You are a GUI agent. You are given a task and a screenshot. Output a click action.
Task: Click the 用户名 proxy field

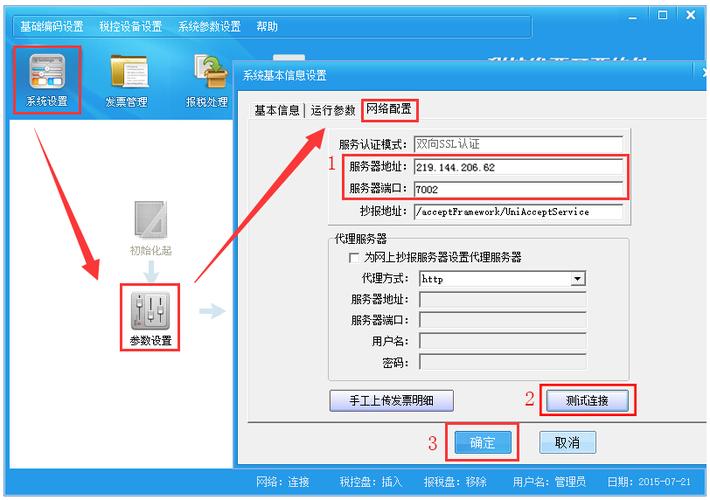[x=503, y=341]
